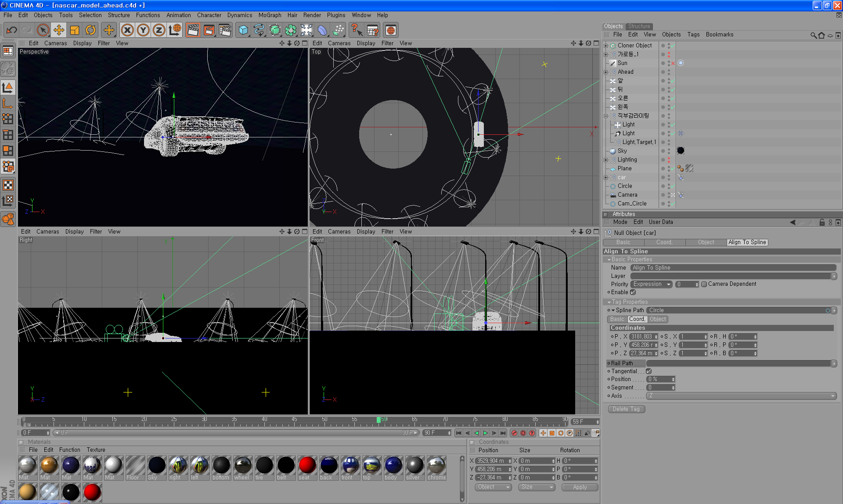Viewport: 843px width, 504px height.
Task: Toggle Y axis lock icon
Action: point(143,30)
